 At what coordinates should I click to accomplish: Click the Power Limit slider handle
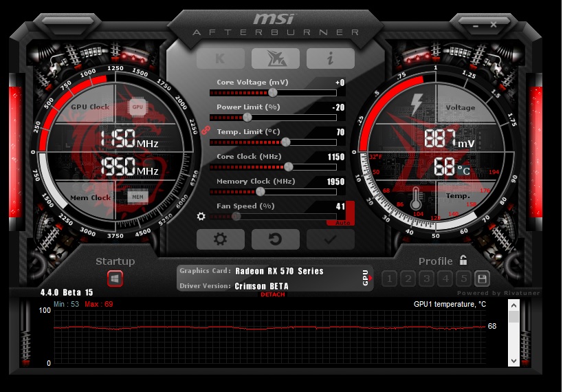pyautogui.click(x=247, y=118)
